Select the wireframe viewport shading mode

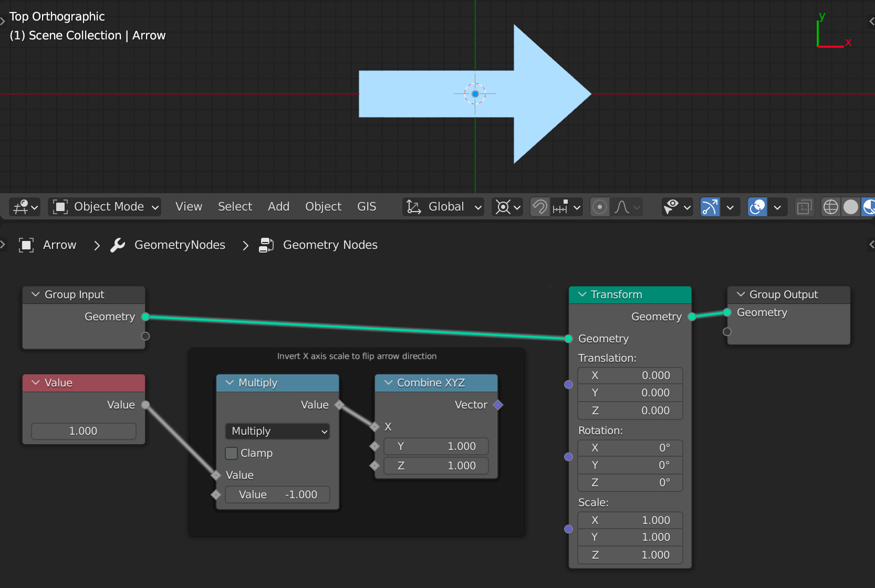pyautogui.click(x=830, y=206)
